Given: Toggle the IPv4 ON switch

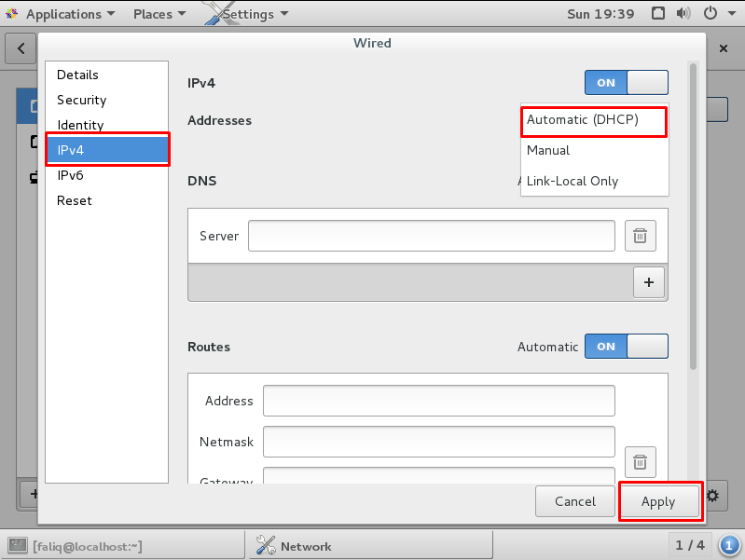Looking at the screenshot, I should click(x=627, y=83).
